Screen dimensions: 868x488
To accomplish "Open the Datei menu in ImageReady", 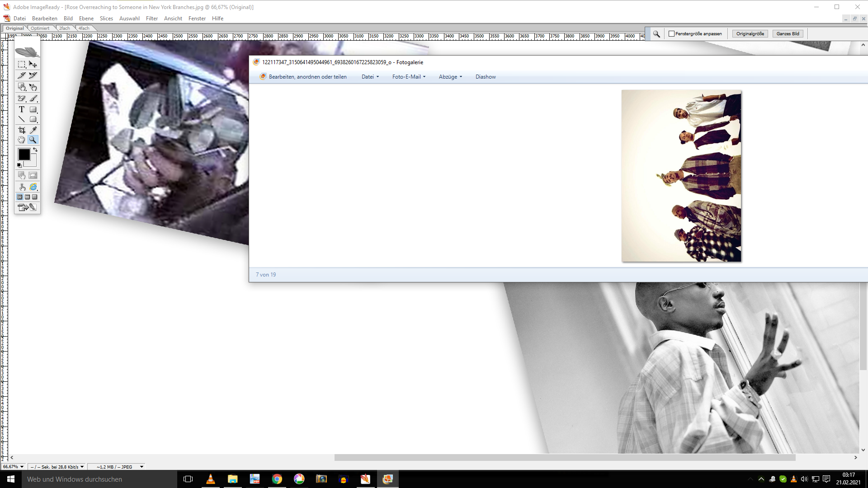I will 19,19.
